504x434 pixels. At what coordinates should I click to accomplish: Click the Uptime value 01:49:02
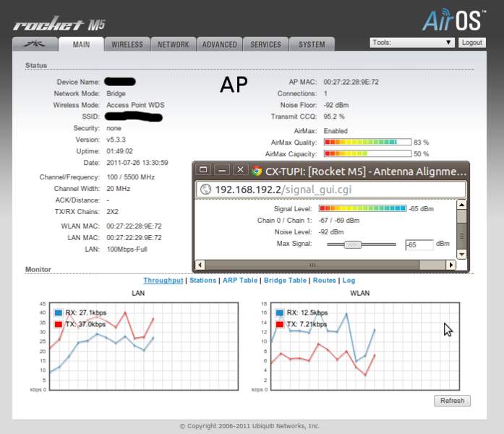[119, 151]
